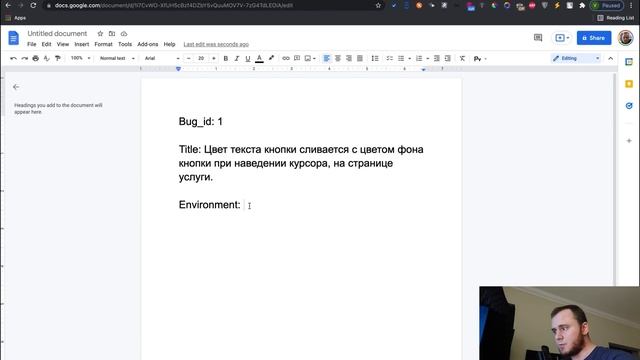Run spelling and grammar check icon
Screen dimensions: 640x360
point(47,58)
